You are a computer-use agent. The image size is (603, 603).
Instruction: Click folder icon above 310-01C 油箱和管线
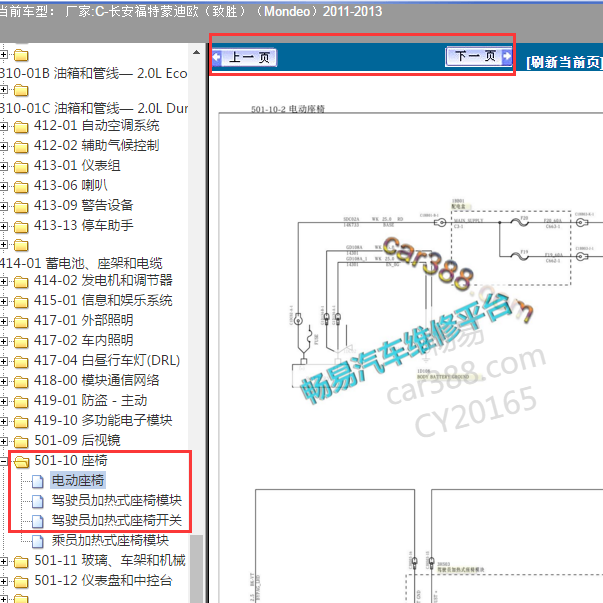[x=21, y=90]
